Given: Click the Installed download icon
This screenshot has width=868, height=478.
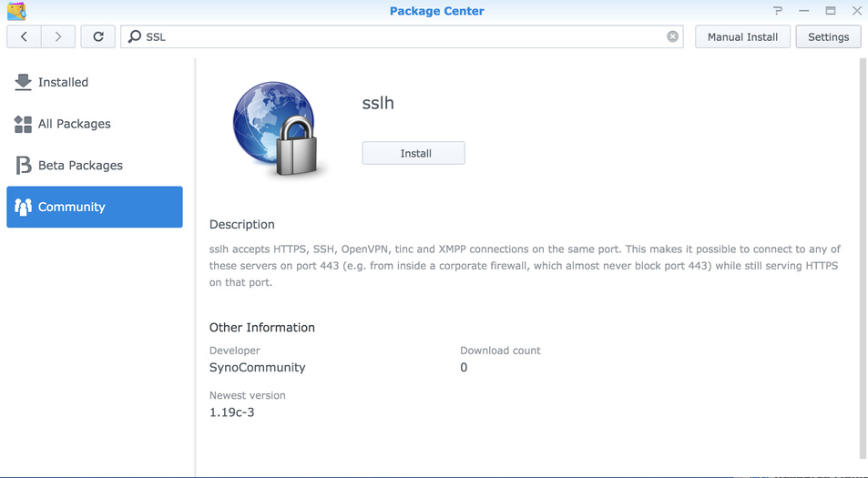Looking at the screenshot, I should pyautogui.click(x=23, y=82).
